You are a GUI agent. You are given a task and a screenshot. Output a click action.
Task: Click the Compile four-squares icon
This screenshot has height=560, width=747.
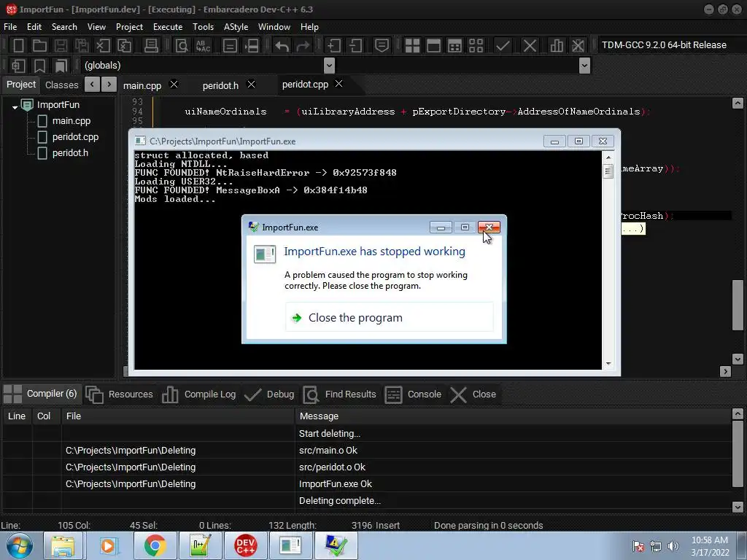click(x=412, y=46)
